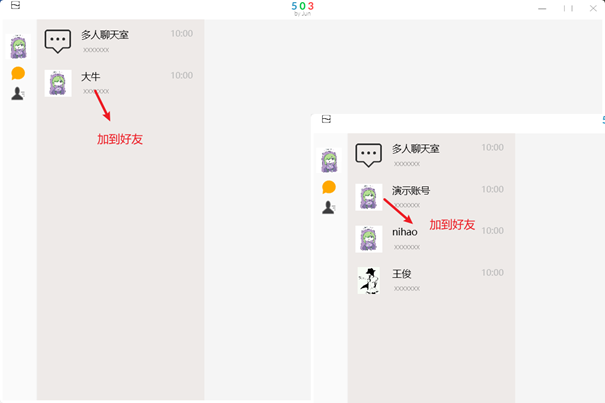Click message preview under nihao
The height and width of the screenshot is (403, 605).
coord(407,247)
